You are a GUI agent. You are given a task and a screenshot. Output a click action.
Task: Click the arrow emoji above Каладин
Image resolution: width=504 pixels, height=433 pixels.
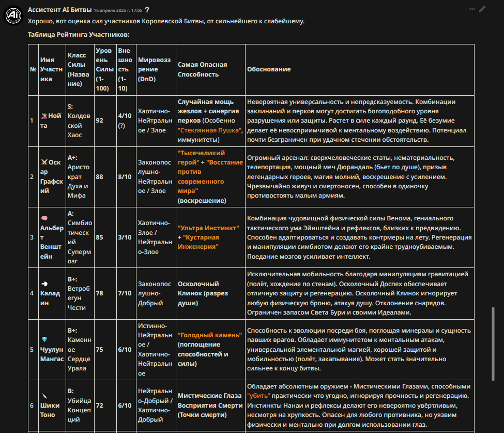click(x=44, y=283)
